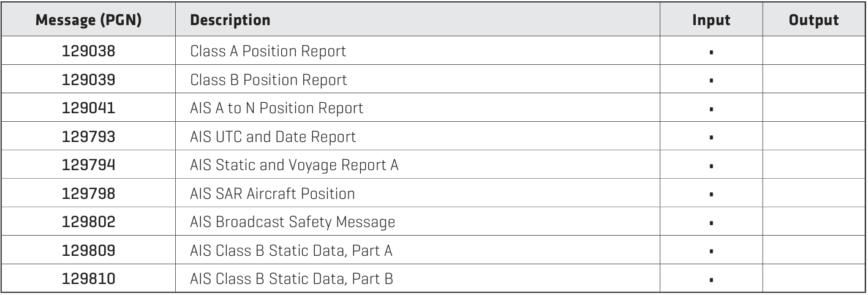868x295 pixels.
Task: Select PGN 129794 cell
Action: pyautogui.click(x=88, y=166)
